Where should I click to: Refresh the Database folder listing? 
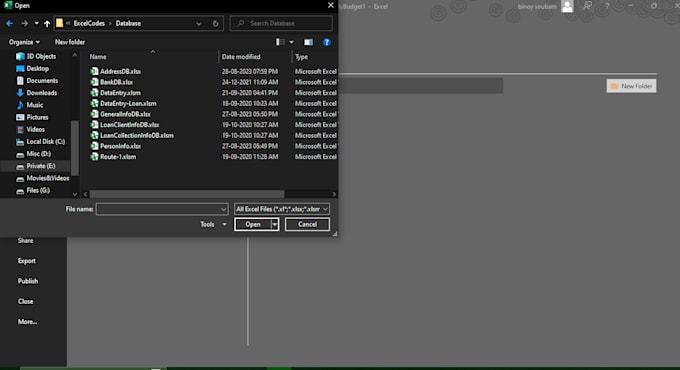click(216, 23)
